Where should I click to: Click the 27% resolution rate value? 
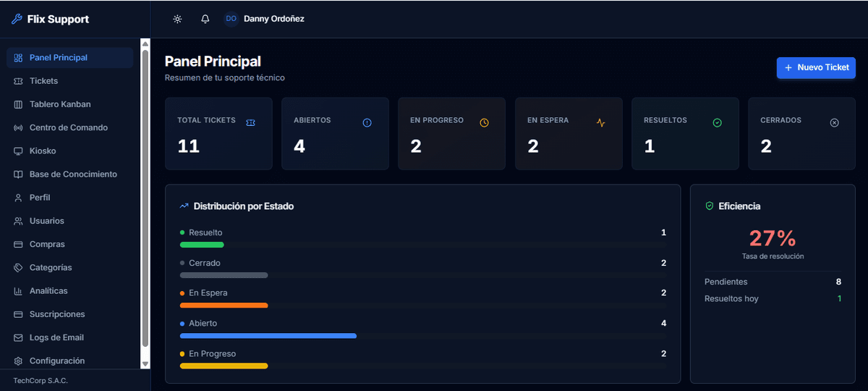[773, 238]
